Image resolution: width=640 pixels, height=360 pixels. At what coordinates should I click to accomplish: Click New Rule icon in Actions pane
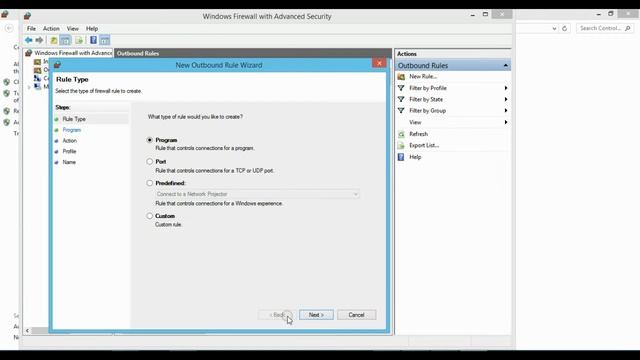point(401,77)
